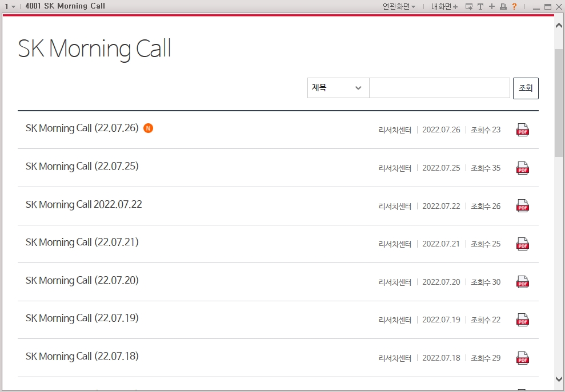Click the scrollbar down arrow
Screen dimensions: 565x392
pos(559,379)
